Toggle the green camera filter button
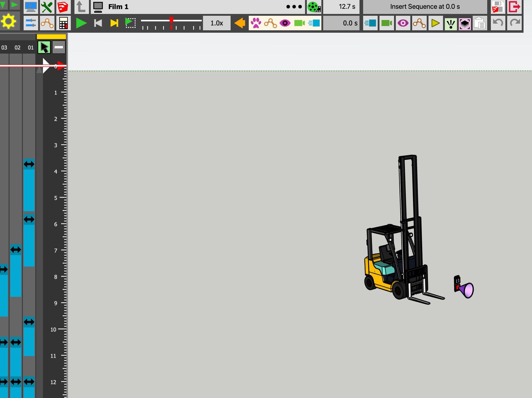The image size is (532, 398). [x=299, y=23]
